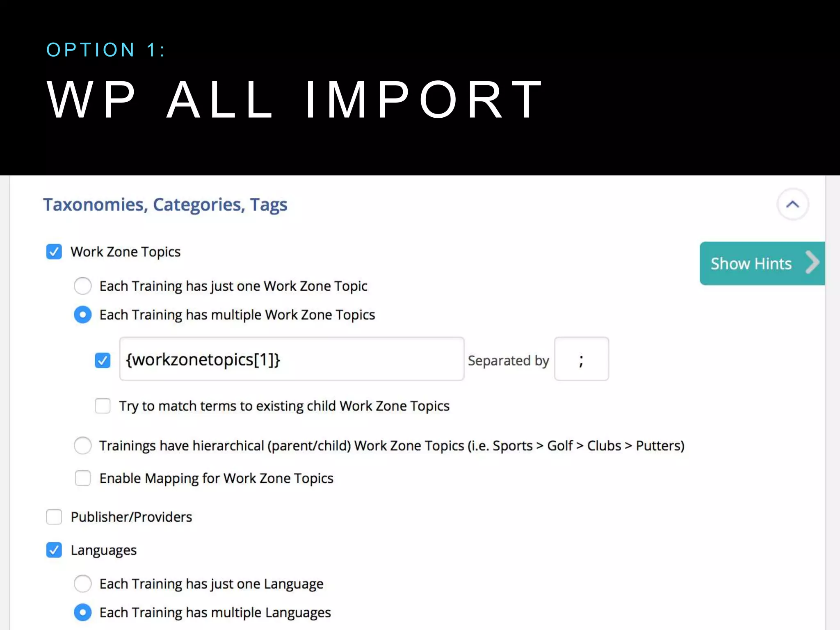Click the {workzonetopics[1]} input field
This screenshot has height=630, width=840.
pyautogui.click(x=291, y=359)
